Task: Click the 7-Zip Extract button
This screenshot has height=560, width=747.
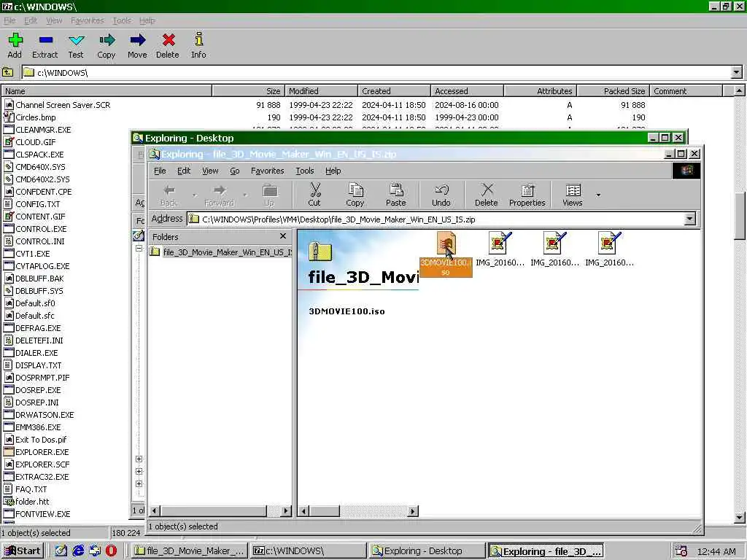Action: click(x=44, y=46)
